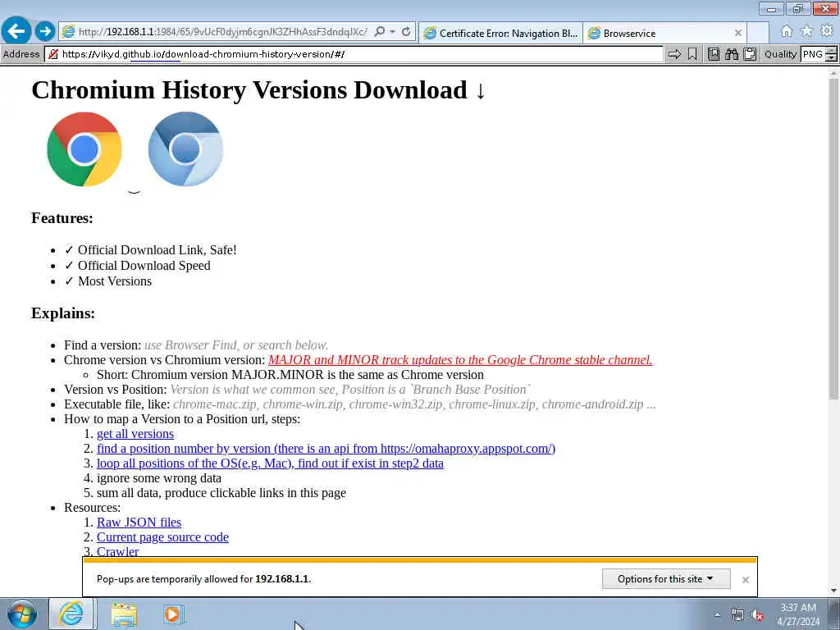Image resolution: width=840 pixels, height=630 pixels.
Task: Click the 'use Browser Find, or search below' text
Action: click(x=236, y=345)
